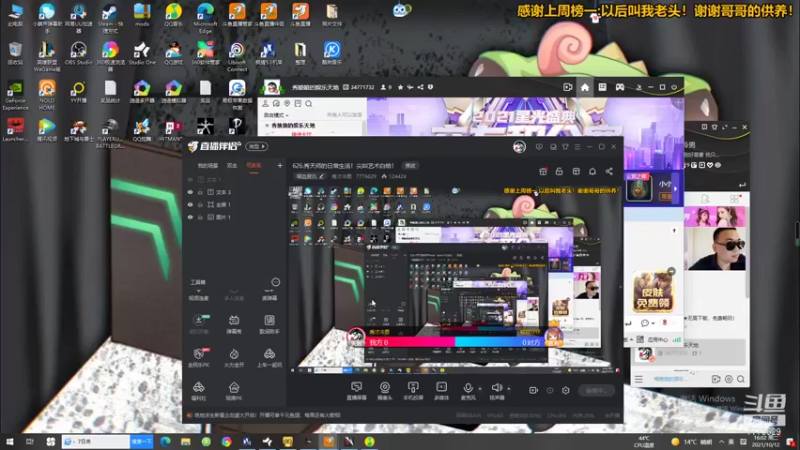This screenshot has width=800, height=450.
Task: Lock the 全屏 1 layer
Action: [x=200, y=205]
